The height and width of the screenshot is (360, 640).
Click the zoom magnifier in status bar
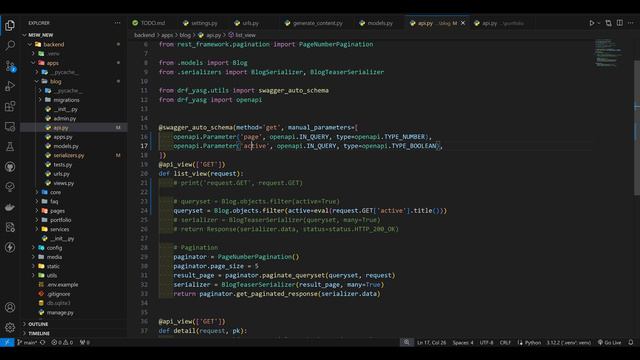pyautogui.click(x=407, y=342)
